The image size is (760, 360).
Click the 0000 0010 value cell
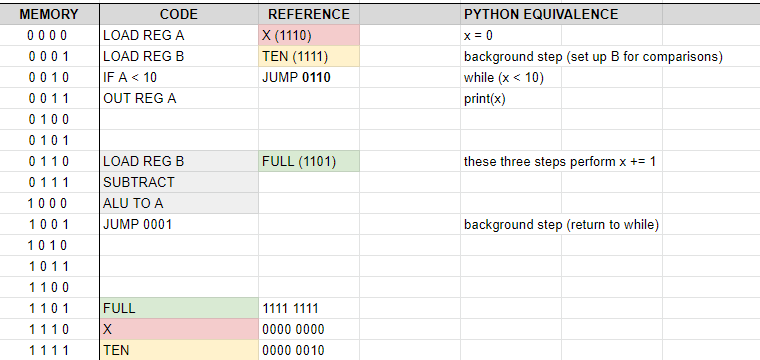[309, 350]
